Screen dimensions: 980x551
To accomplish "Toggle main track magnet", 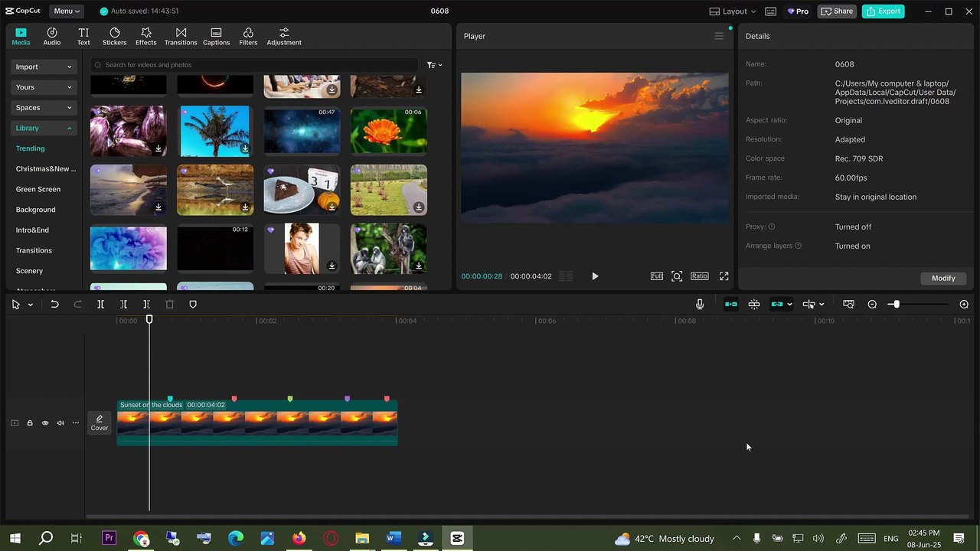I will pyautogui.click(x=731, y=305).
